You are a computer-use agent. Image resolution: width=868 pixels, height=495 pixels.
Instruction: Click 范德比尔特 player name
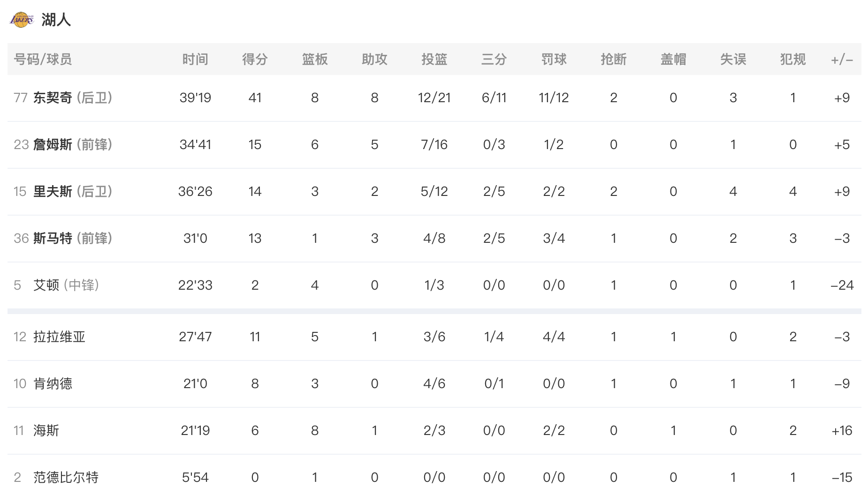66,477
